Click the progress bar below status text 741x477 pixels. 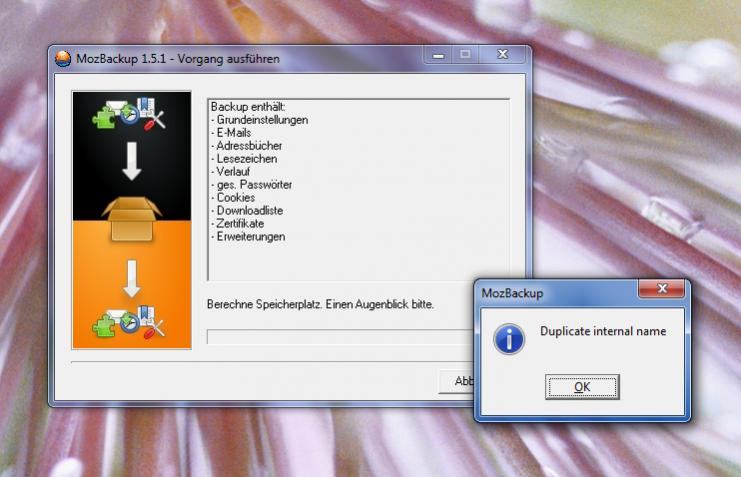pos(340,337)
